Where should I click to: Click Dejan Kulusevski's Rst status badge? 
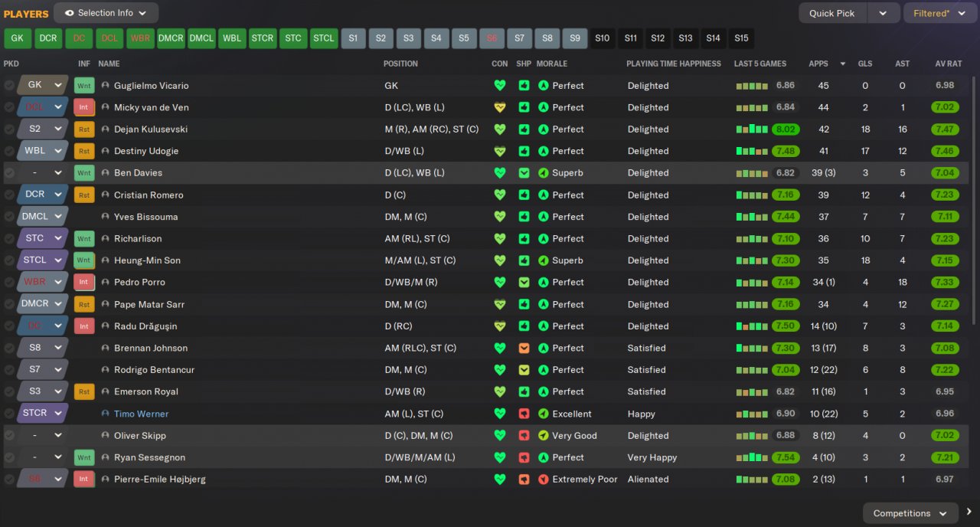pos(83,129)
